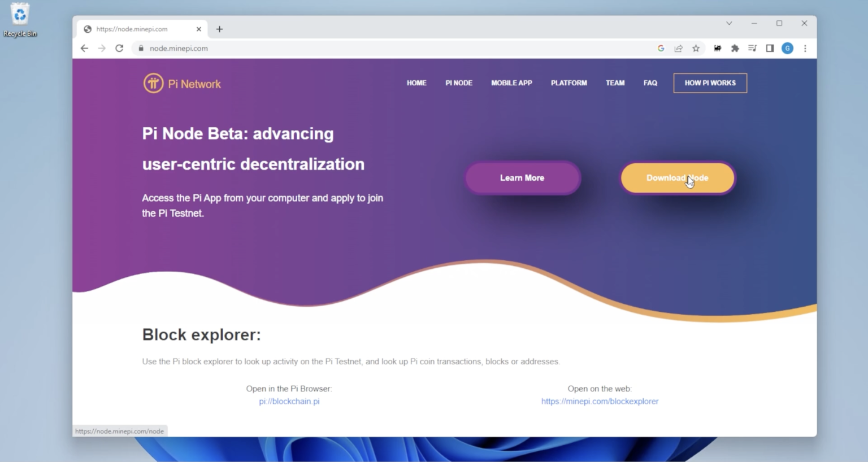Open the share icon in the address bar

click(678, 48)
